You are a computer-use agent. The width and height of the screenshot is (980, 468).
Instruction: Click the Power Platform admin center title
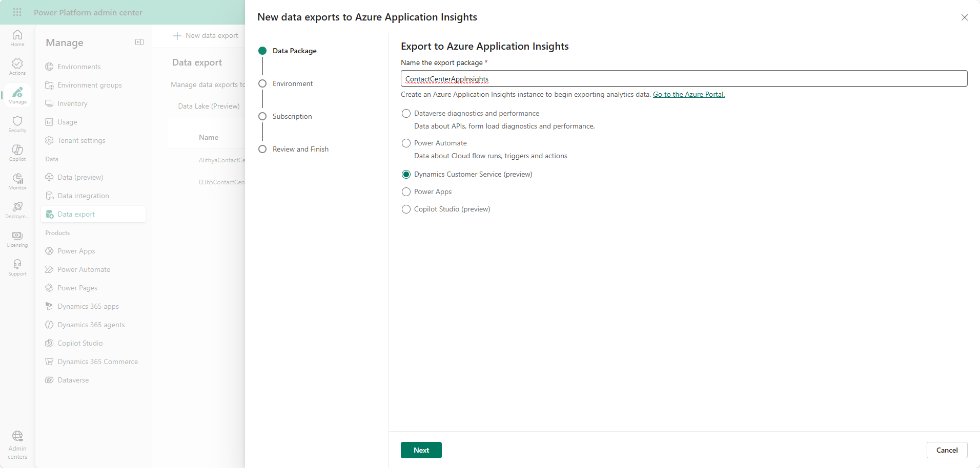[x=88, y=12]
